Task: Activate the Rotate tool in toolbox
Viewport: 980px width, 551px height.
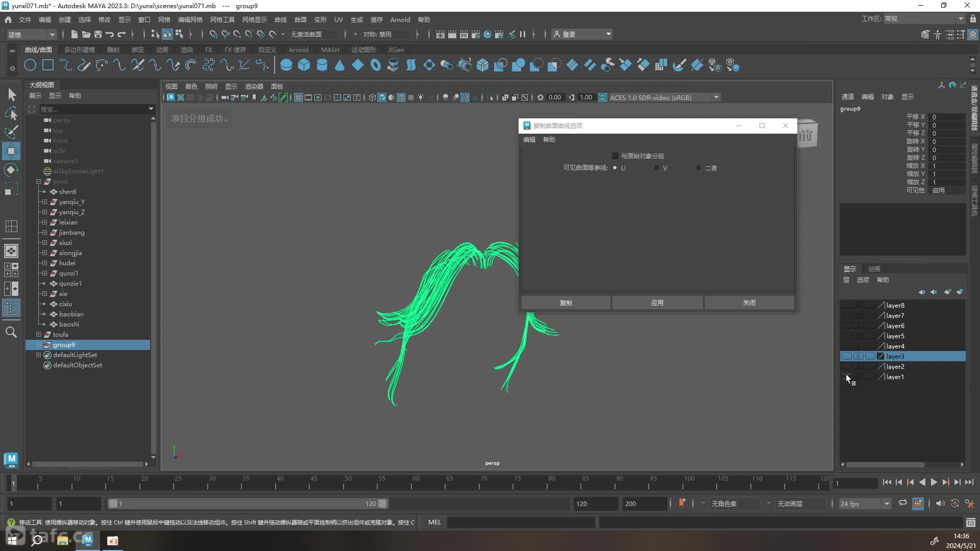Action: point(11,170)
